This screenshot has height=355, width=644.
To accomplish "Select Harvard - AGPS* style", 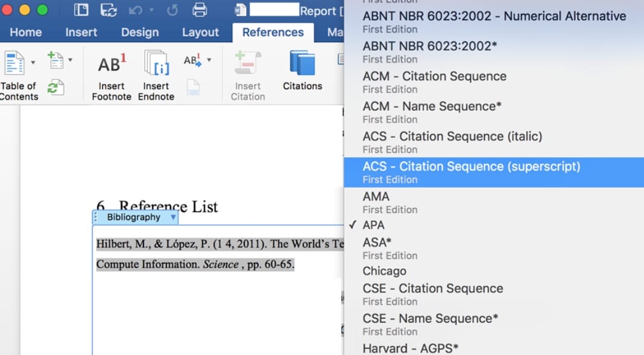I will (x=494, y=348).
